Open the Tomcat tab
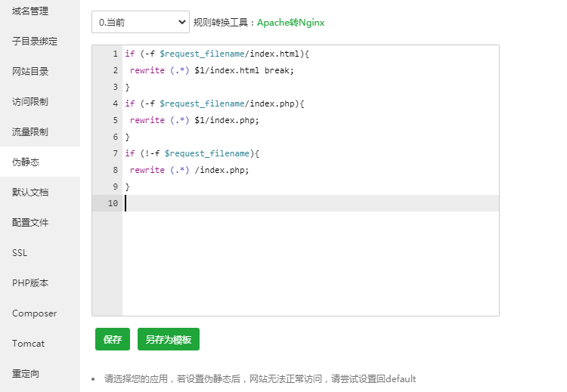567x392 pixels. tap(28, 344)
